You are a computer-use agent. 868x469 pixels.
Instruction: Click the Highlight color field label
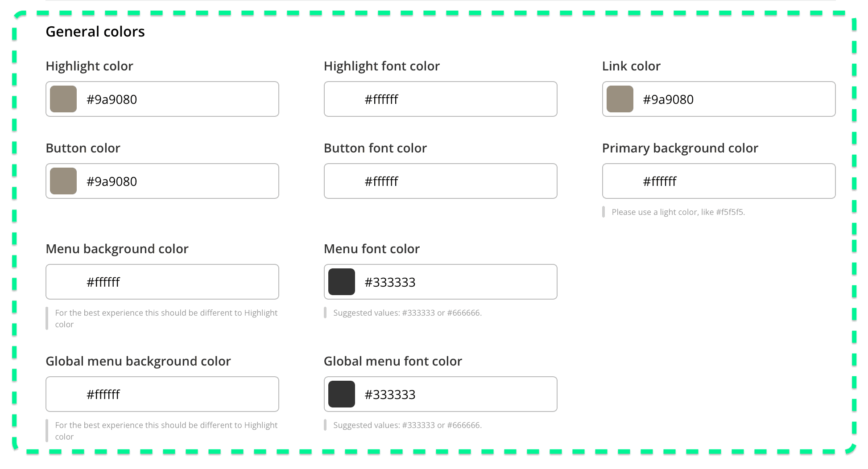[x=89, y=66]
